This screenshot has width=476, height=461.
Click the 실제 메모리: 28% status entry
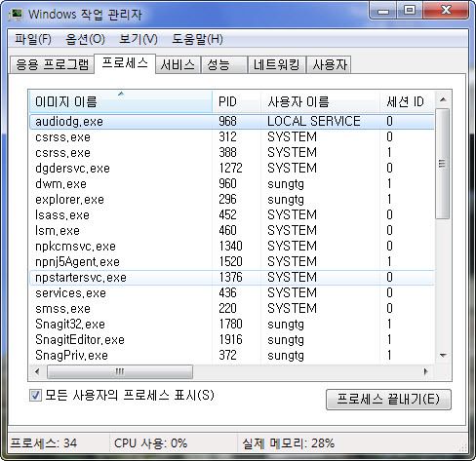288,443
